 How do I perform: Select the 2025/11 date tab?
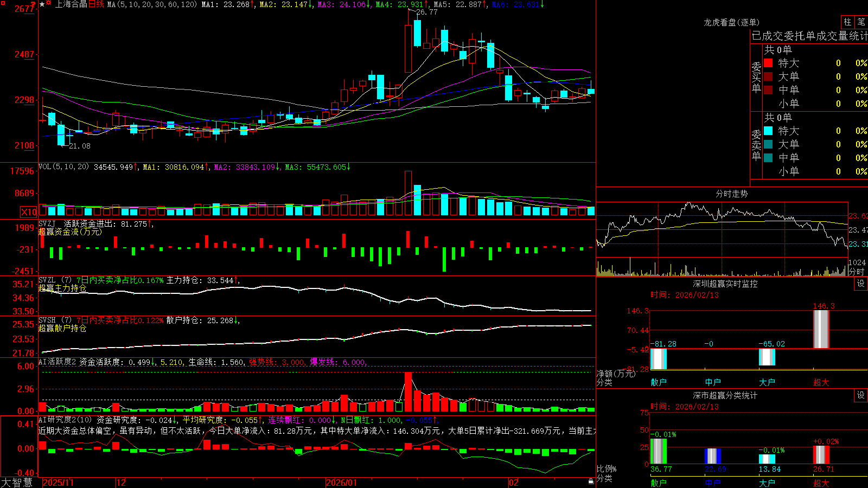tap(58, 483)
